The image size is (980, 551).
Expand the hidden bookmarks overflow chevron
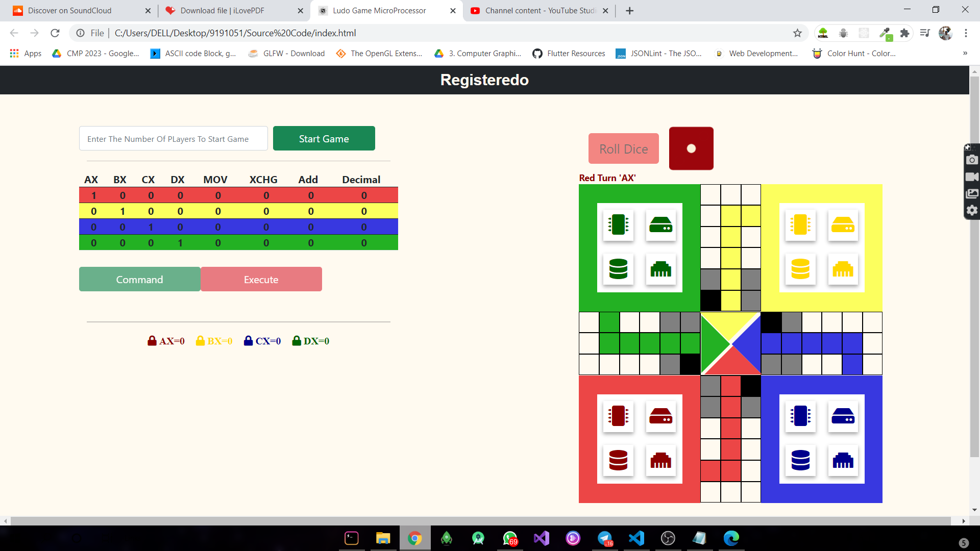[965, 53]
